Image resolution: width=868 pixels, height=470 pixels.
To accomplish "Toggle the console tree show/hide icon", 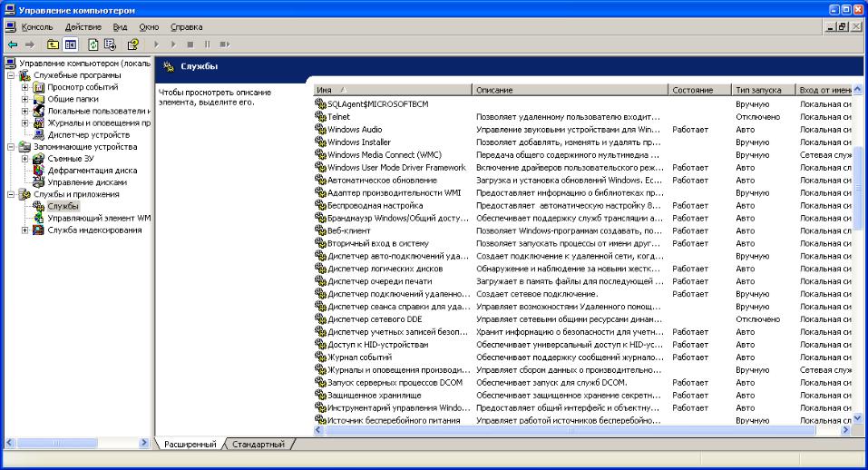I will tap(71, 44).
